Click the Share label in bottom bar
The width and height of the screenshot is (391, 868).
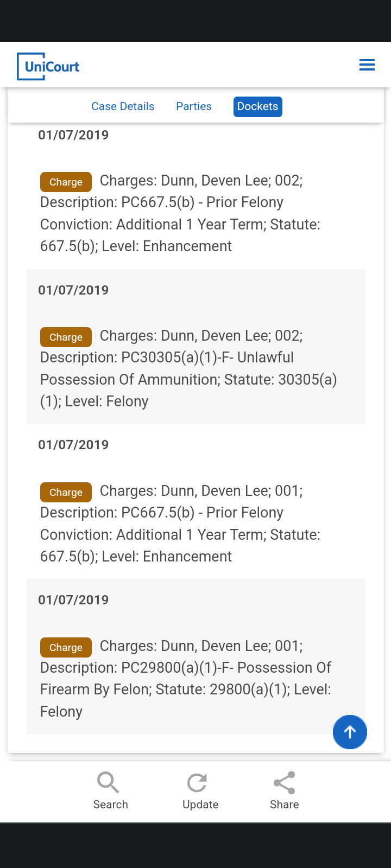click(x=285, y=805)
